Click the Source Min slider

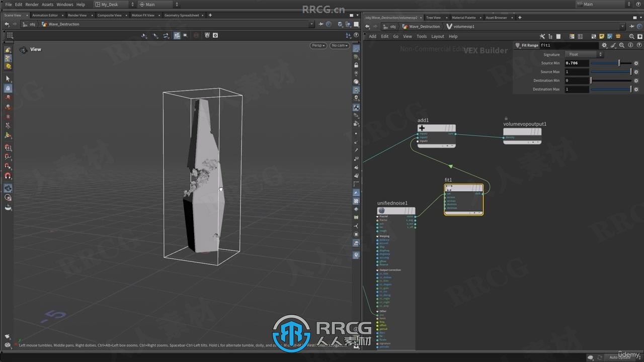coord(611,63)
